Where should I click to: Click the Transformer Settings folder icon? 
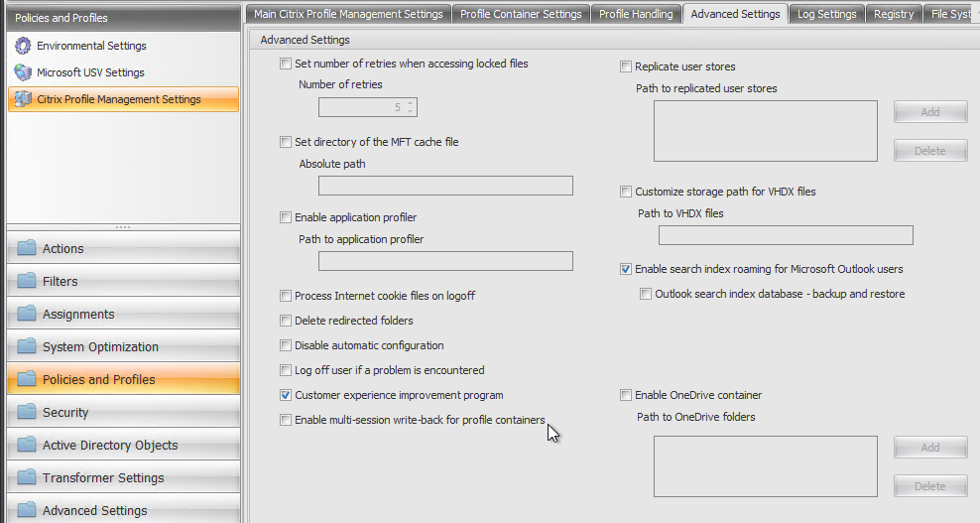pyautogui.click(x=27, y=477)
